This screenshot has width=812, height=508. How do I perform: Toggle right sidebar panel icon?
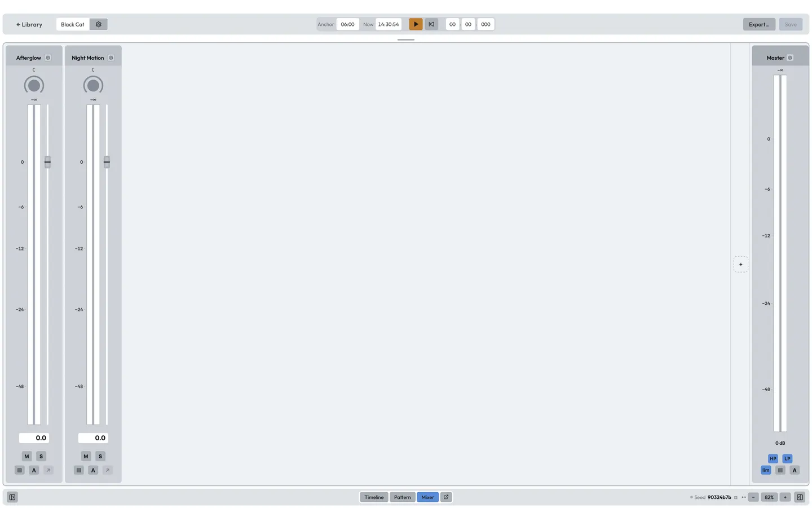point(800,497)
